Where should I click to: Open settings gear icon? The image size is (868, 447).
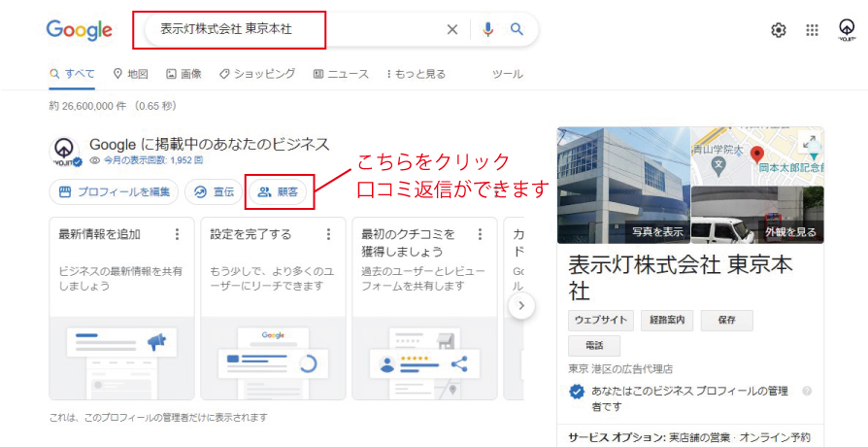coord(779,30)
